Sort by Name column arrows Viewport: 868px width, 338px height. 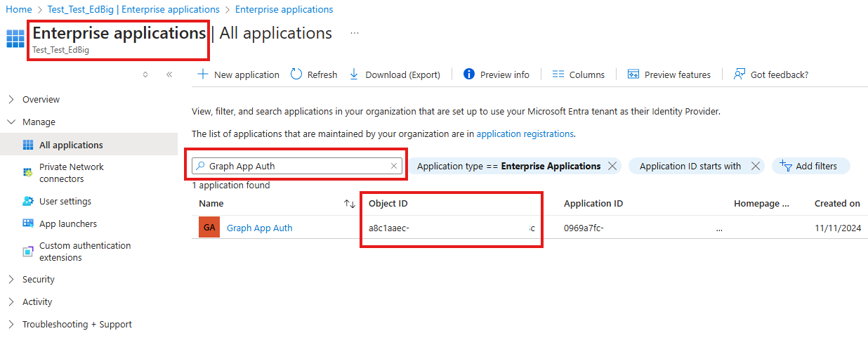click(350, 203)
